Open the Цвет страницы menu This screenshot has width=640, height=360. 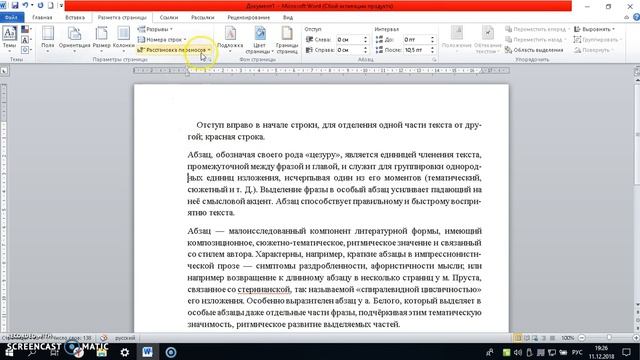(259, 39)
